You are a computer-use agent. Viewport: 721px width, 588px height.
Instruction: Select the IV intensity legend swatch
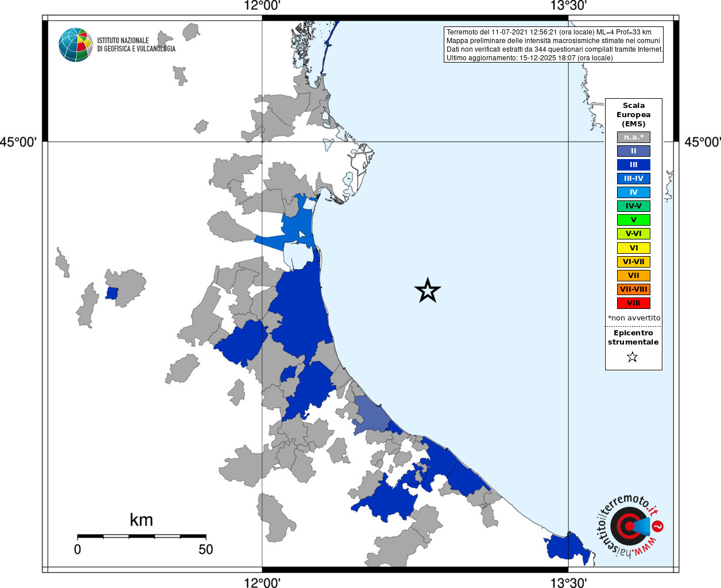point(634,192)
